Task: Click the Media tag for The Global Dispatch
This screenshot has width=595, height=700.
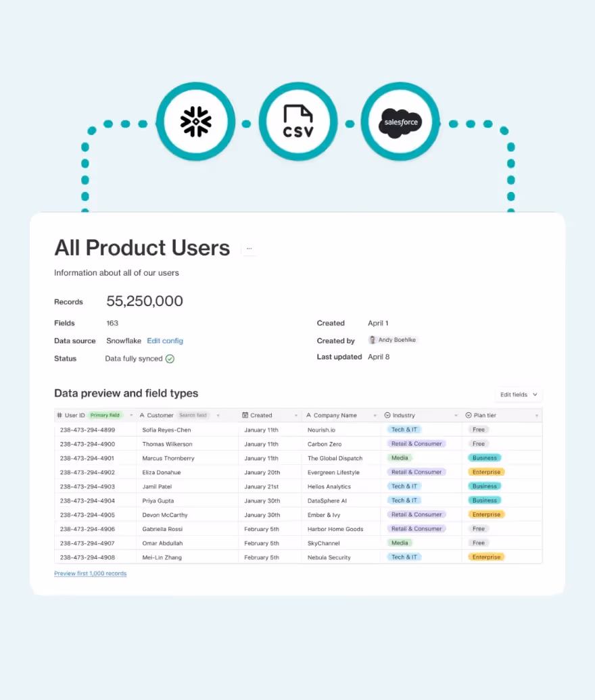Action: [400, 458]
